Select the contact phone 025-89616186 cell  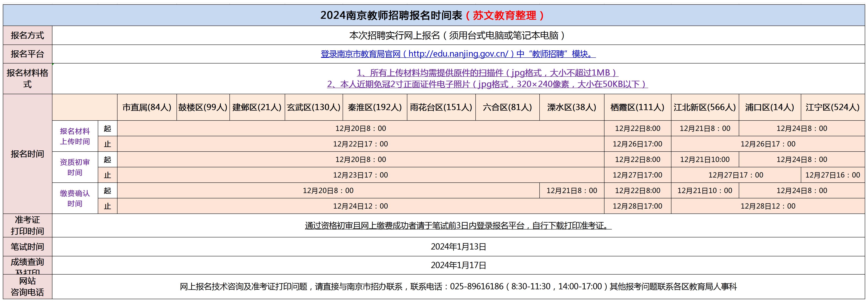[x=458, y=286]
